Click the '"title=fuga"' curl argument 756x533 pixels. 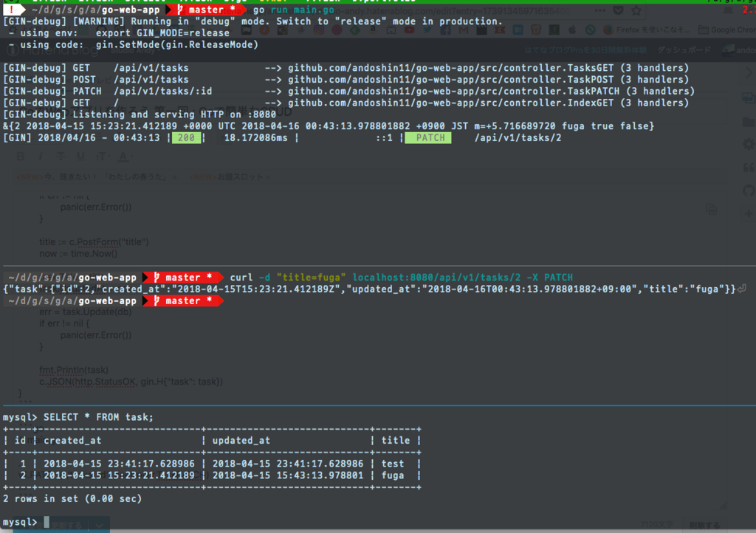(x=311, y=278)
